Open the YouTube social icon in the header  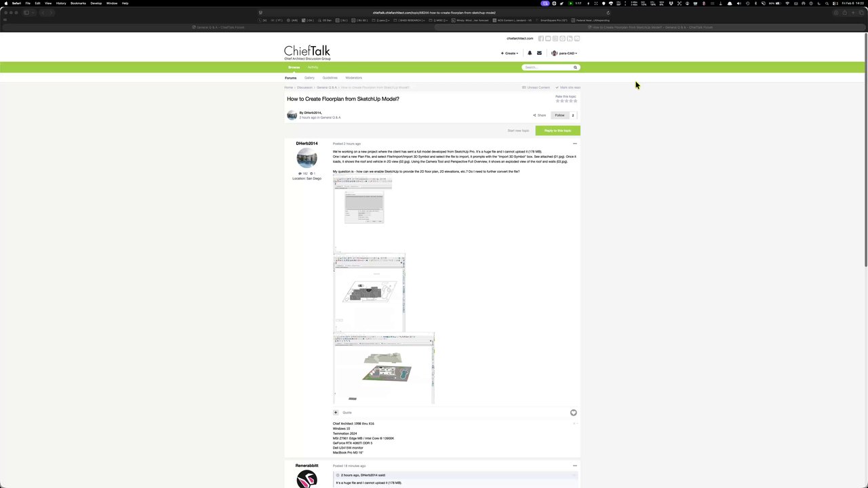tap(548, 39)
